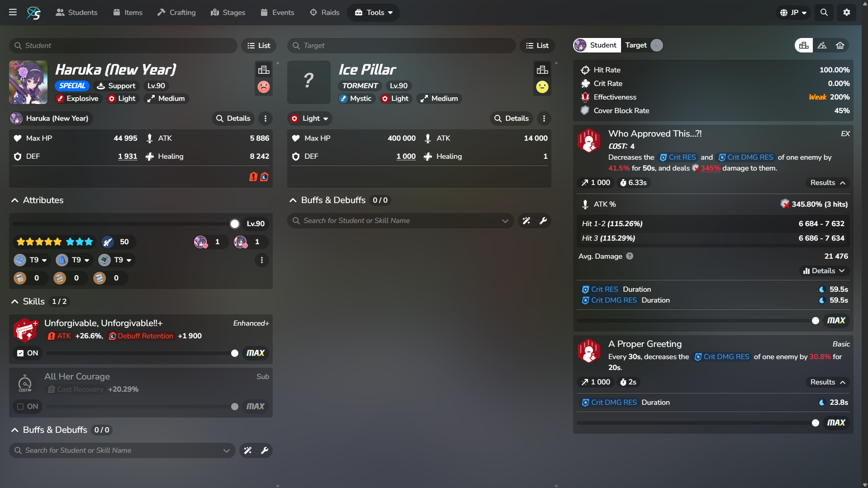This screenshot has height=488, width=868.
Task: Open the Tools menu
Action: click(x=373, y=13)
